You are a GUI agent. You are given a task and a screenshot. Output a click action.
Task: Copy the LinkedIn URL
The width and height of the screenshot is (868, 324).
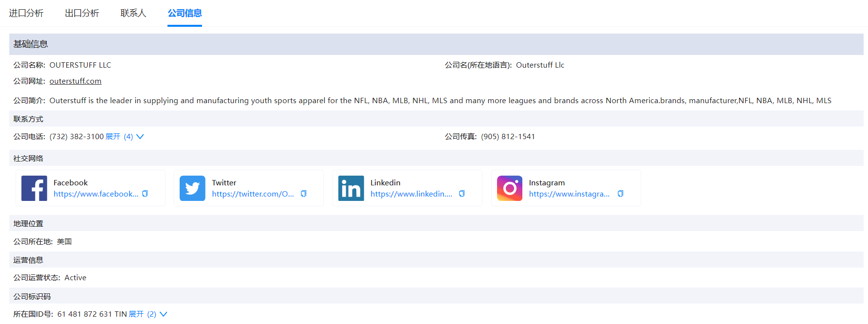coord(462,194)
